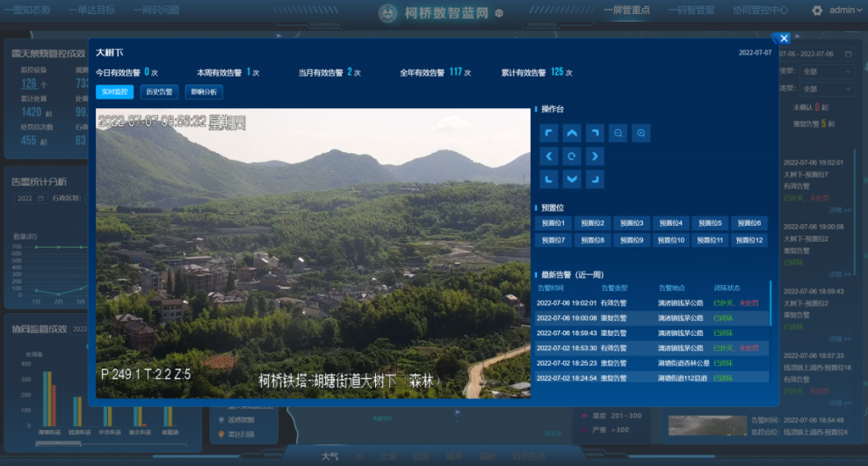This screenshot has width=868, height=466.
Task: Click the 预置位12 preset button
Action: [749, 240]
